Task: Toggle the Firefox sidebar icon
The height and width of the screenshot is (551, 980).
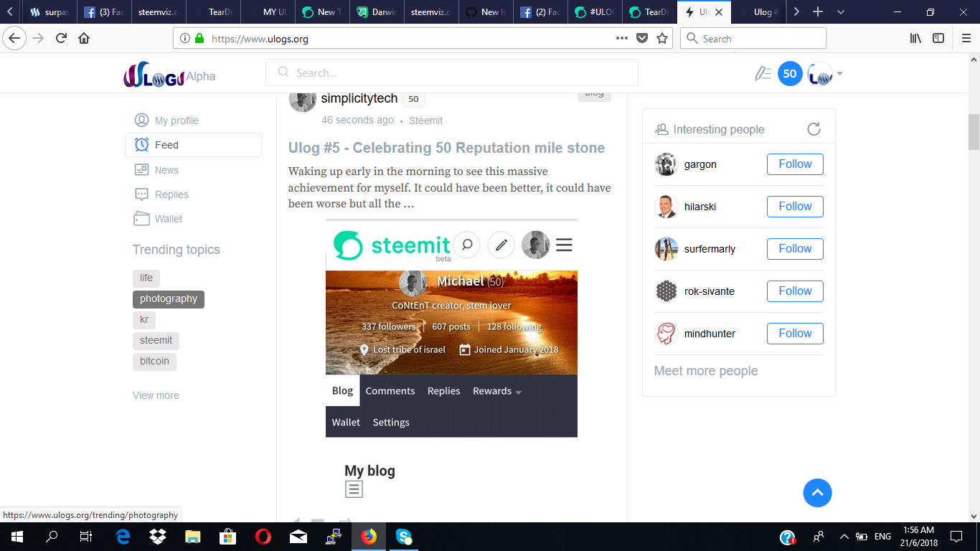Action: [x=938, y=38]
